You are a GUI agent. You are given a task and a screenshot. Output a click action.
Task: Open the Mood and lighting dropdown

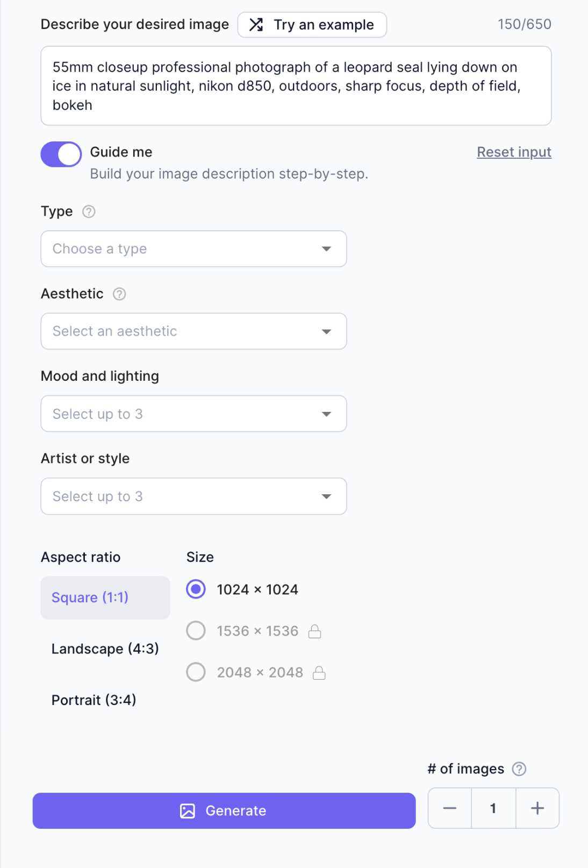(193, 414)
